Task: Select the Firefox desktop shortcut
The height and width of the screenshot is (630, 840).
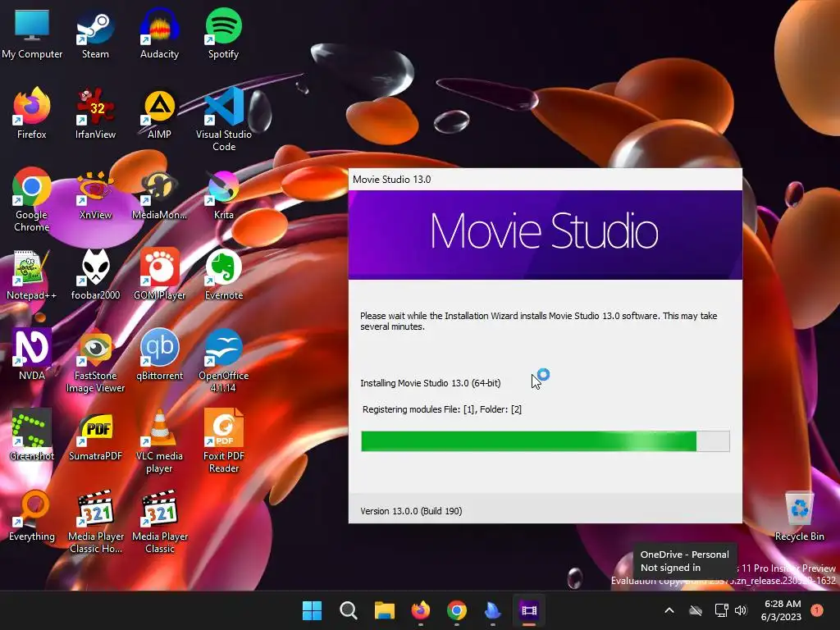Action: click(32, 113)
